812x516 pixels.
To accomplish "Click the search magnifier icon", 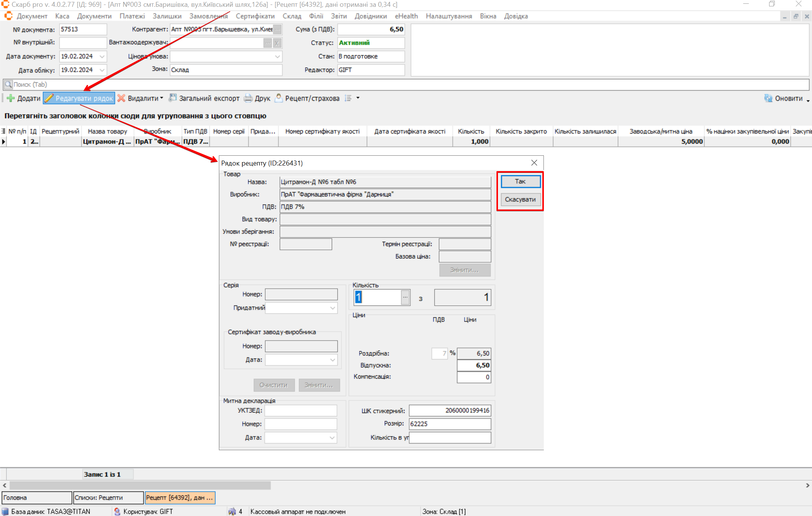I will point(8,84).
